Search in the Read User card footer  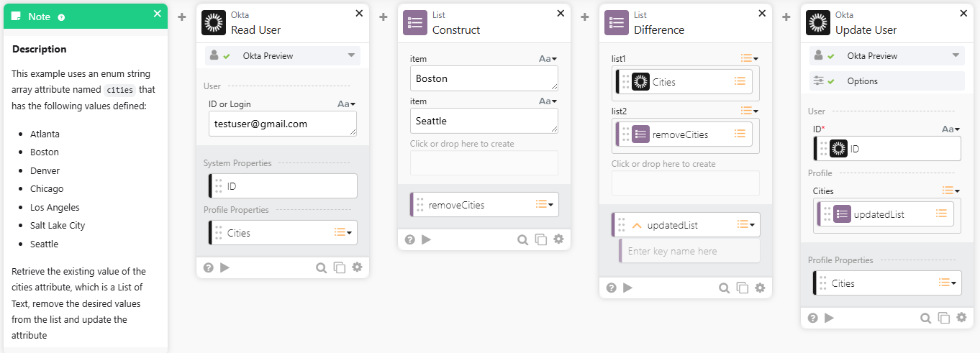coord(322,267)
